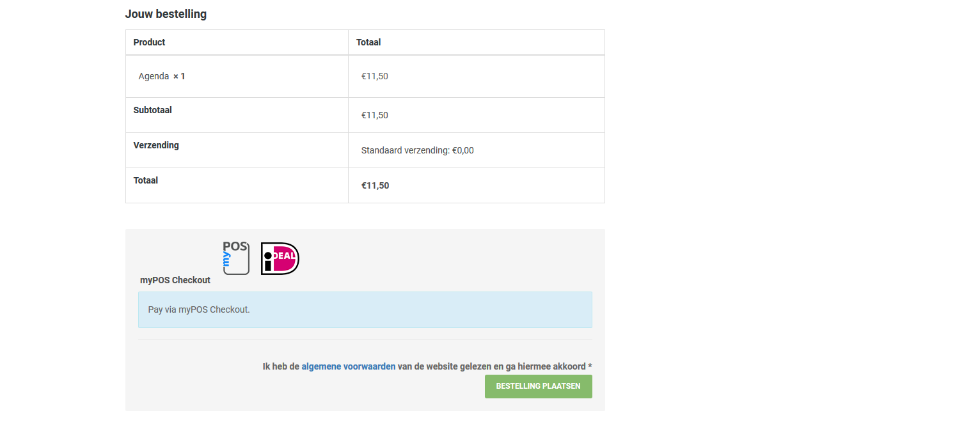This screenshot has height=422, width=980.
Task: Select the 'myPOS Checkout' payment label
Action: [175, 280]
